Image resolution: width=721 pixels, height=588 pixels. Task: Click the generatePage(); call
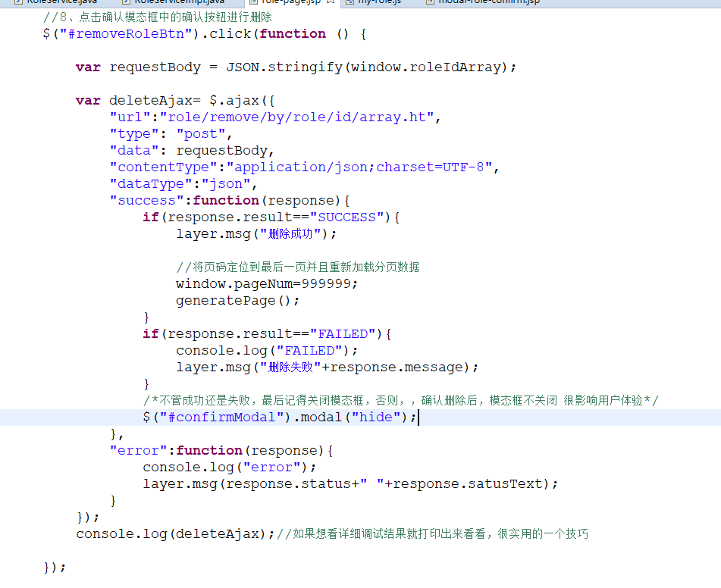tap(237, 301)
